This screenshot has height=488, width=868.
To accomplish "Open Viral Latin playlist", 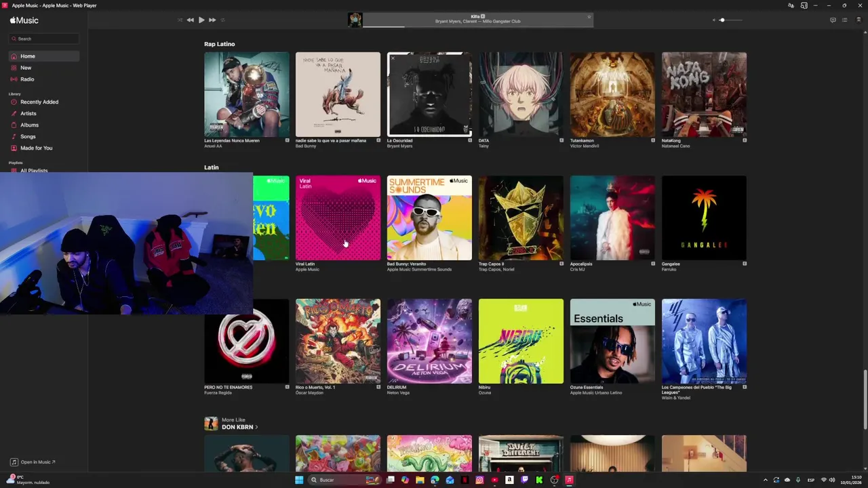I will 338,218.
